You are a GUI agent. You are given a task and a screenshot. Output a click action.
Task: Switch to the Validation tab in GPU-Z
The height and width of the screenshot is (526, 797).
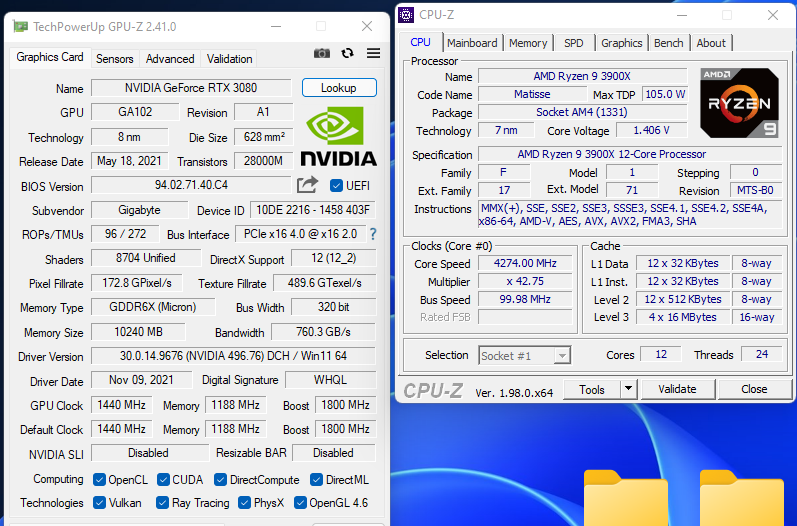229,59
